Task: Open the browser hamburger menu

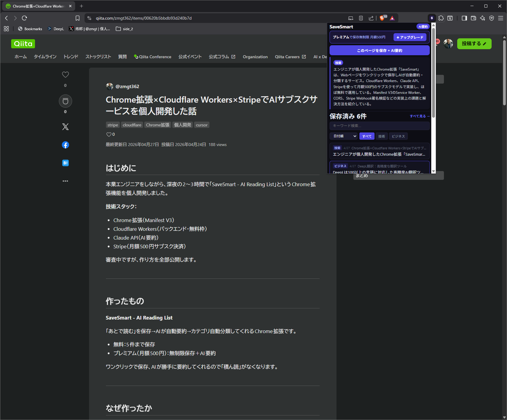Action: (x=501, y=18)
